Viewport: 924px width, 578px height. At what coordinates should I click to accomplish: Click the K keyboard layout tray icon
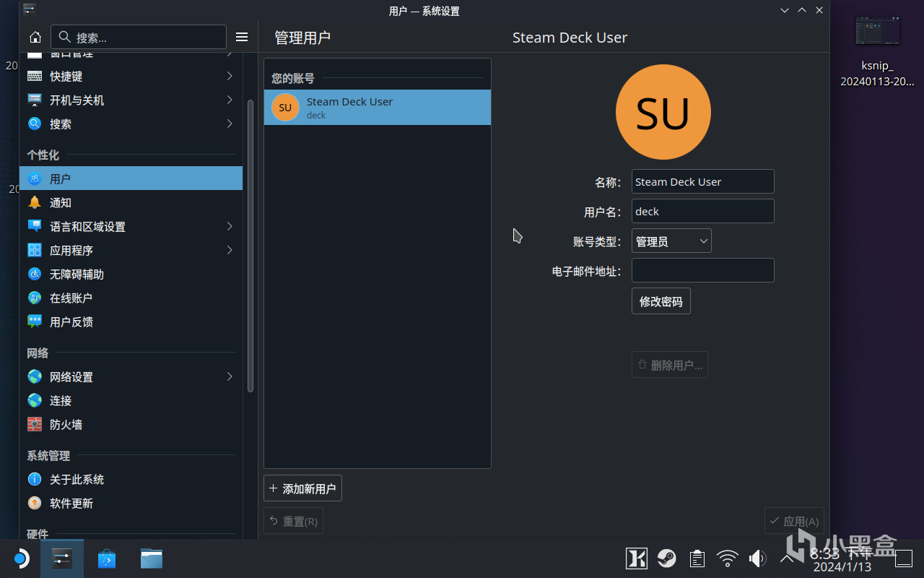coord(636,558)
